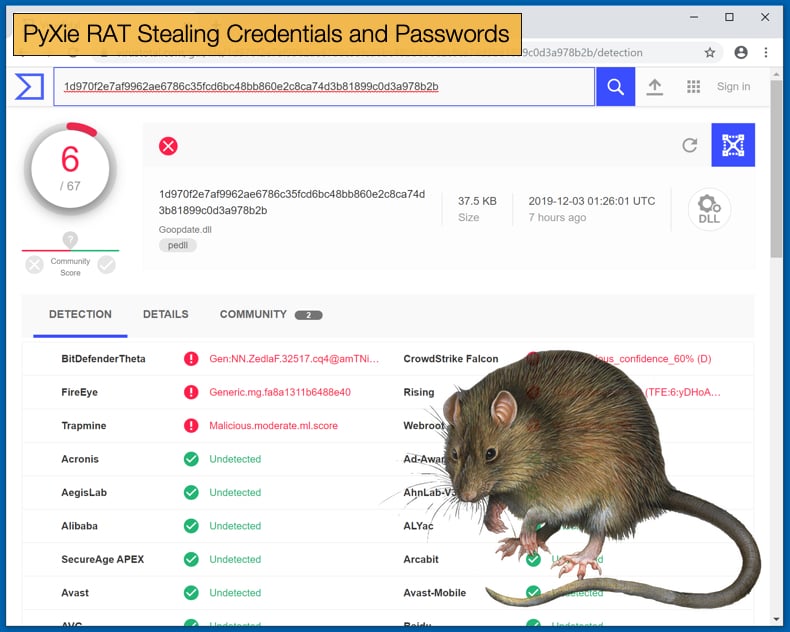Click the hash search input field
The height and width of the screenshot is (632, 790).
[324, 87]
